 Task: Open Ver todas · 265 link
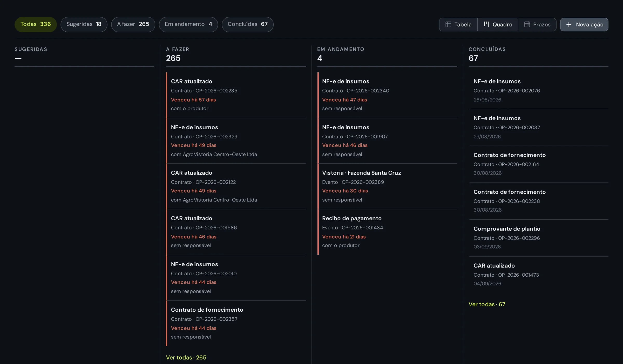pyautogui.click(x=186, y=357)
